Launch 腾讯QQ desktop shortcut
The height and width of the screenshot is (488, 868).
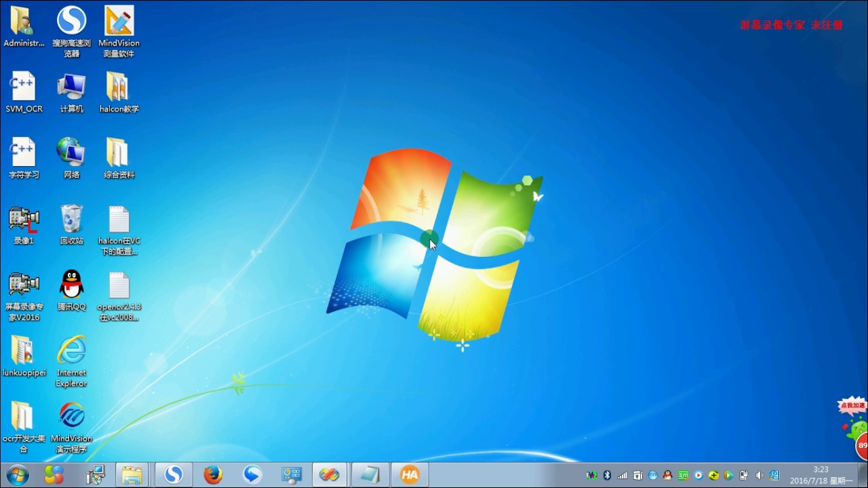point(71,290)
